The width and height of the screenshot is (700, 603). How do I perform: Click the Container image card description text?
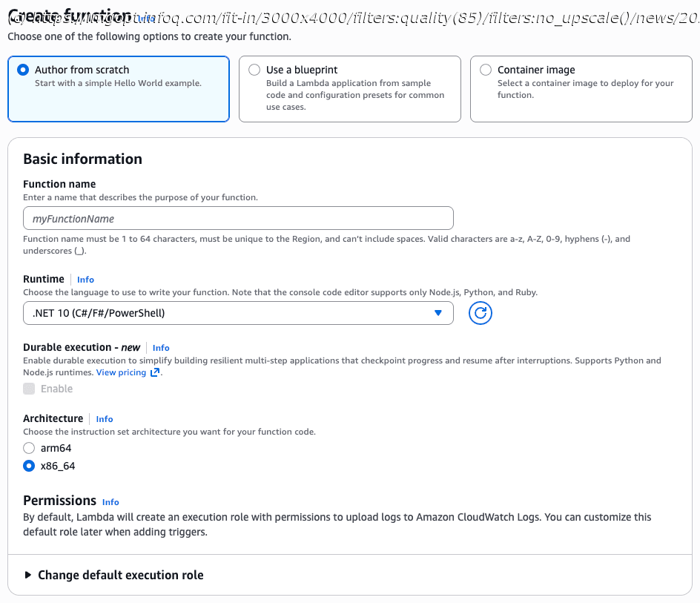[585, 89]
